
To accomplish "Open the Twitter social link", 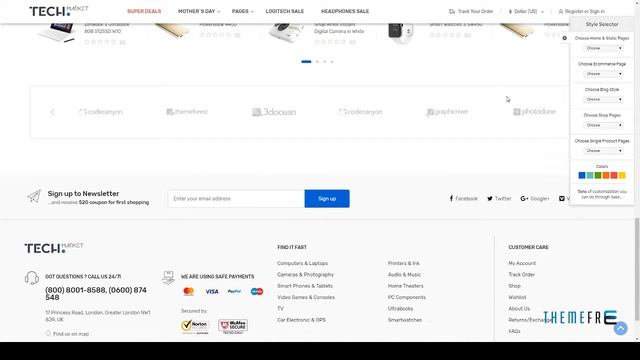I will [499, 198].
